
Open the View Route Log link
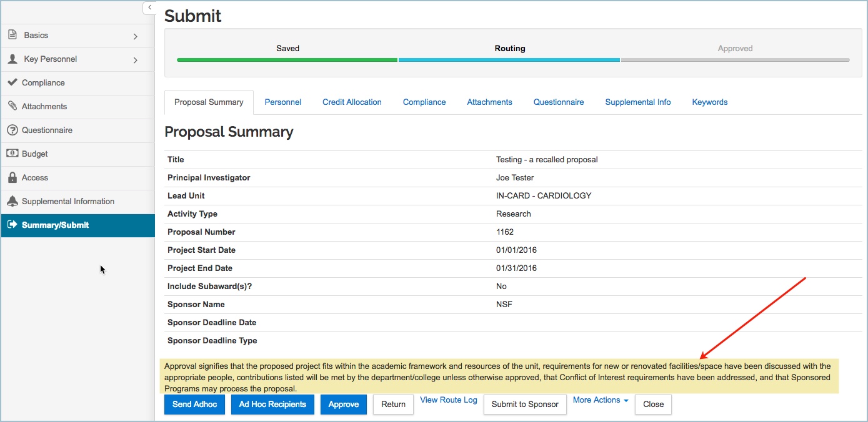[448, 400]
